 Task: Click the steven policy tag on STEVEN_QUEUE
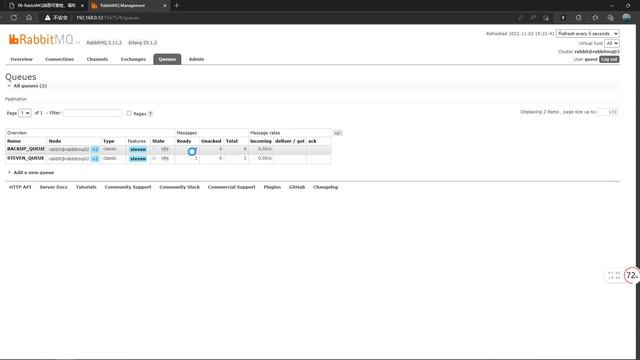138,159
